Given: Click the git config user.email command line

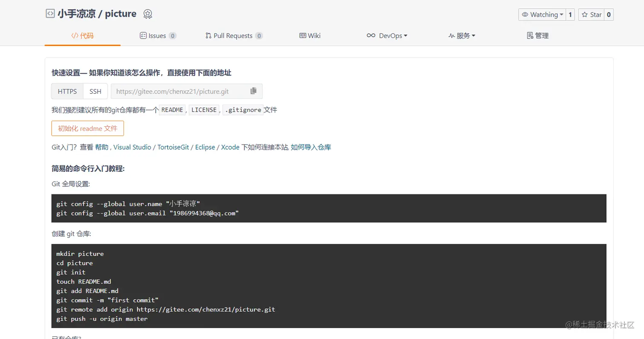Looking at the screenshot, I should coord(147,213).
